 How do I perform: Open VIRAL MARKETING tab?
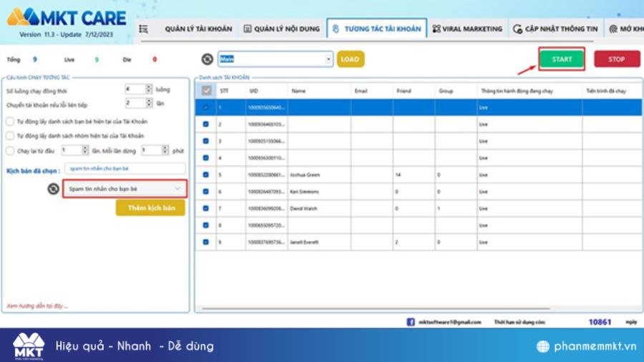[x=467, y=29]
